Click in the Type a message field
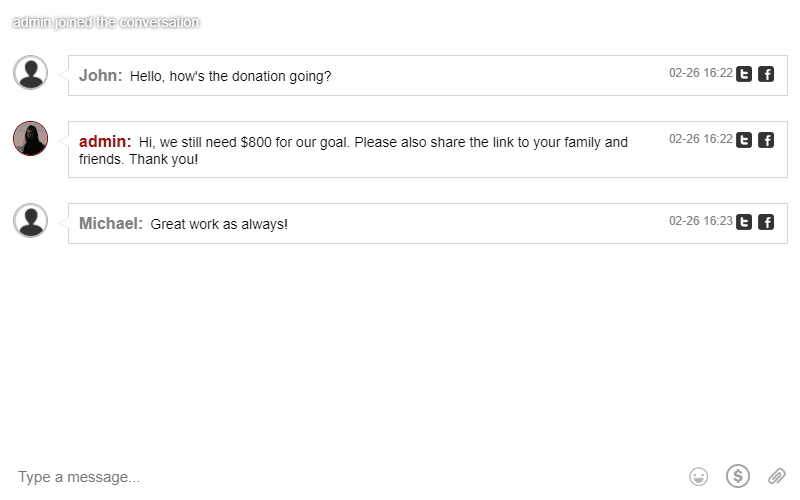Image resolution: width=800 pixels, height=500 pixels. pos(300,477)
